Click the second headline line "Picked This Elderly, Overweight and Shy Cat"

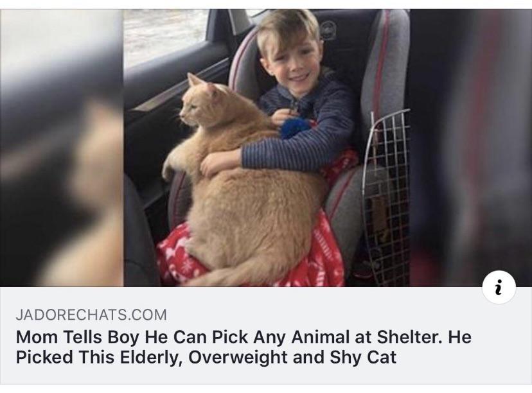[x=206, y=358]
